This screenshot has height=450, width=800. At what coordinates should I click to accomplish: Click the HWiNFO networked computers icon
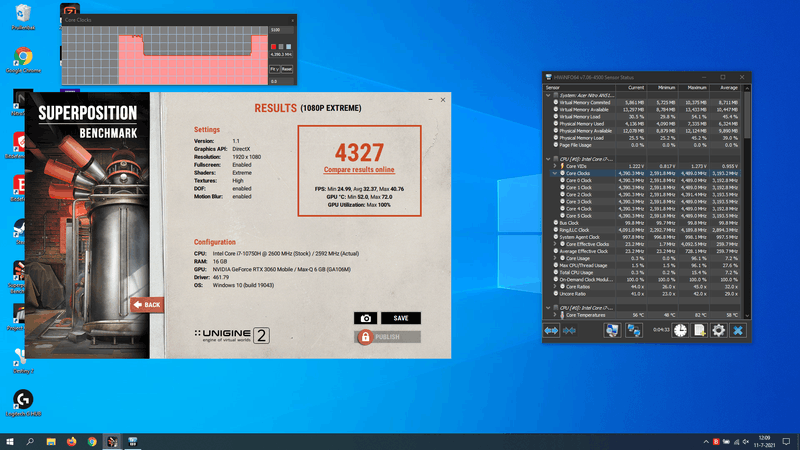point(634,331)
